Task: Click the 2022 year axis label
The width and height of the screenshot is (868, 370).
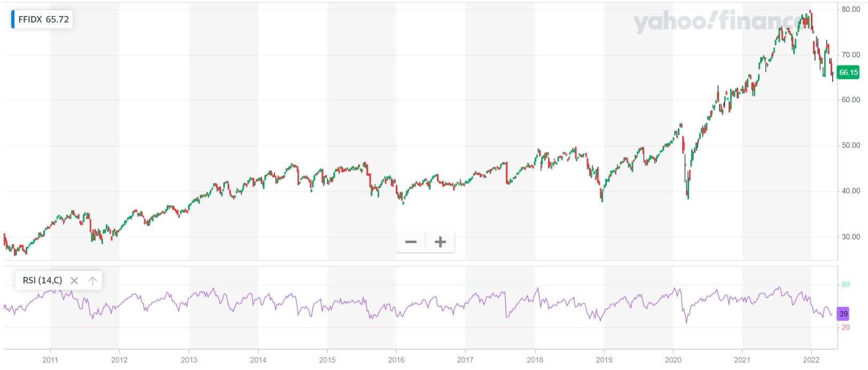Action: [811, 360]
